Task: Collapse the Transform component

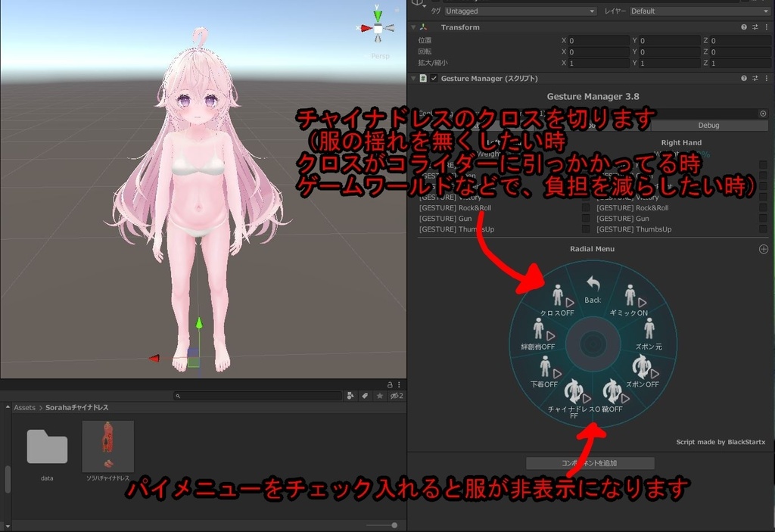Action: (413, 26)
